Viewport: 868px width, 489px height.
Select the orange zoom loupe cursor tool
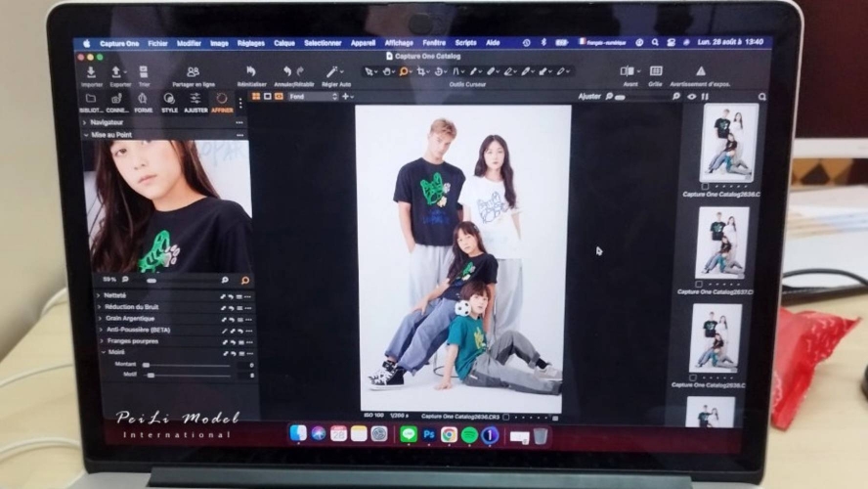point(404,71)
